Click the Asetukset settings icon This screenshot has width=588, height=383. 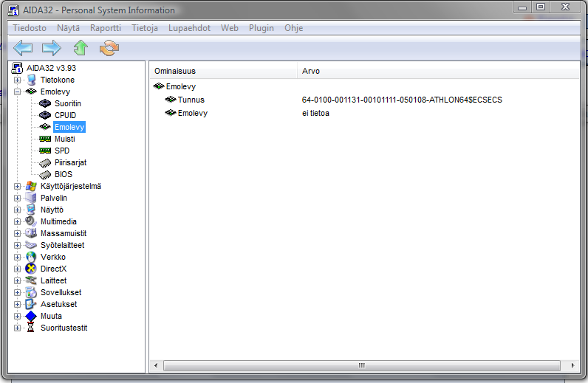coord(31,304)
